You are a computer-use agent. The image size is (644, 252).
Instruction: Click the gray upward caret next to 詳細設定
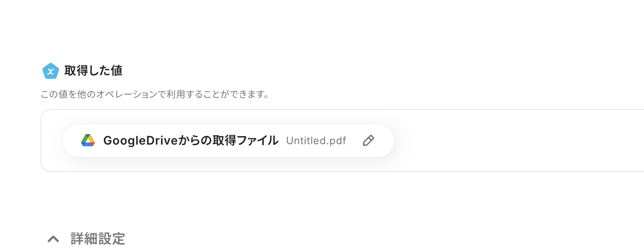[53, 239]
